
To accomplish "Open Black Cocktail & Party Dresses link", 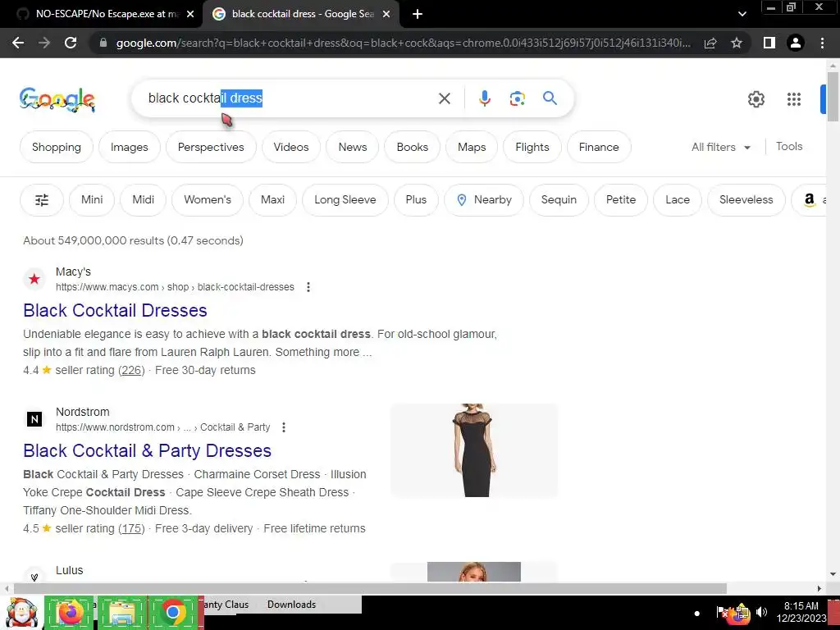I will pos(148,451).
